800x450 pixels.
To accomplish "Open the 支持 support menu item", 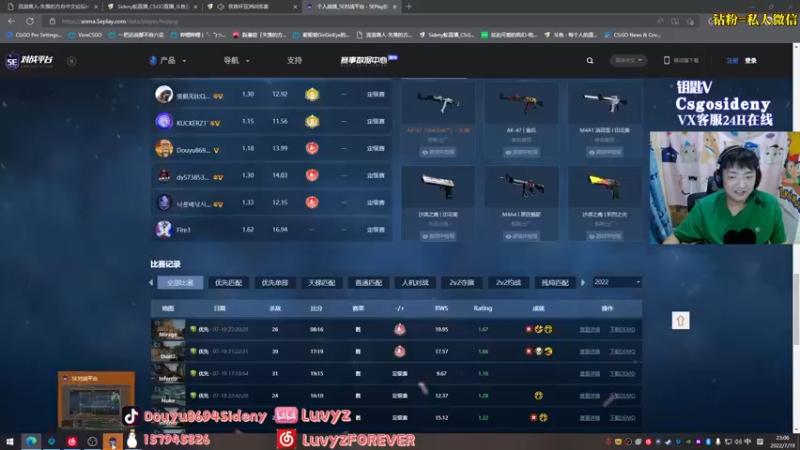I will coord(294,61).
